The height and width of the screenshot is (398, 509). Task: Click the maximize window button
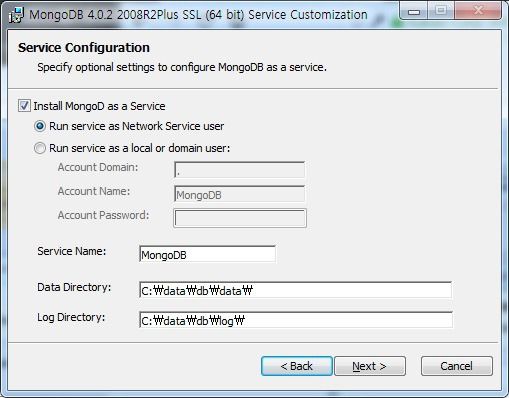(441, 11)
